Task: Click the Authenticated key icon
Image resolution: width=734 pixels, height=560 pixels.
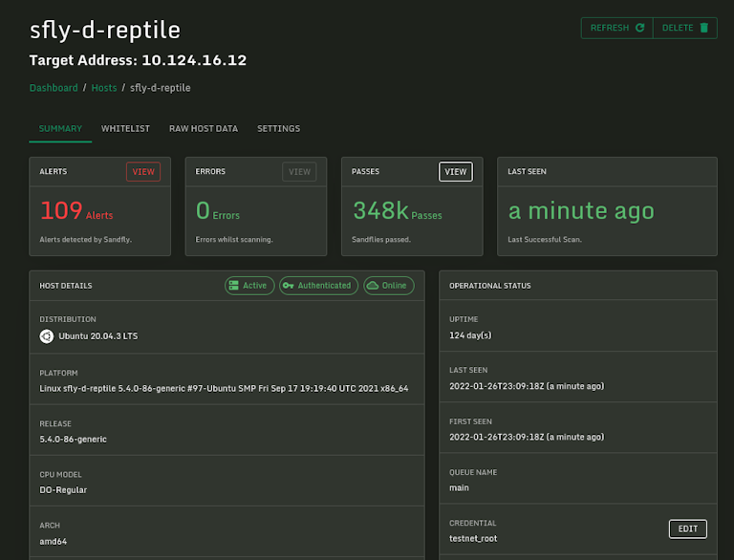Action: [x=289, y=286]
